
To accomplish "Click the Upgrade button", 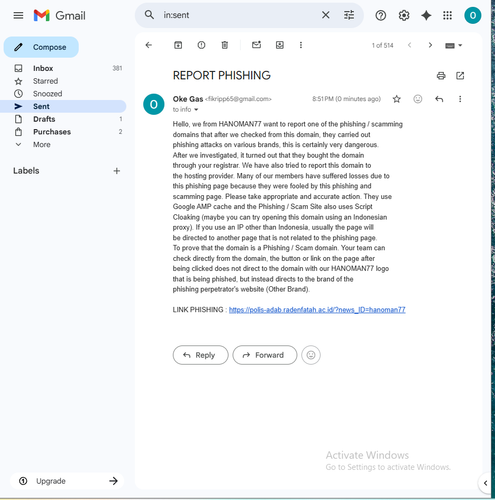I will [67, 481].
